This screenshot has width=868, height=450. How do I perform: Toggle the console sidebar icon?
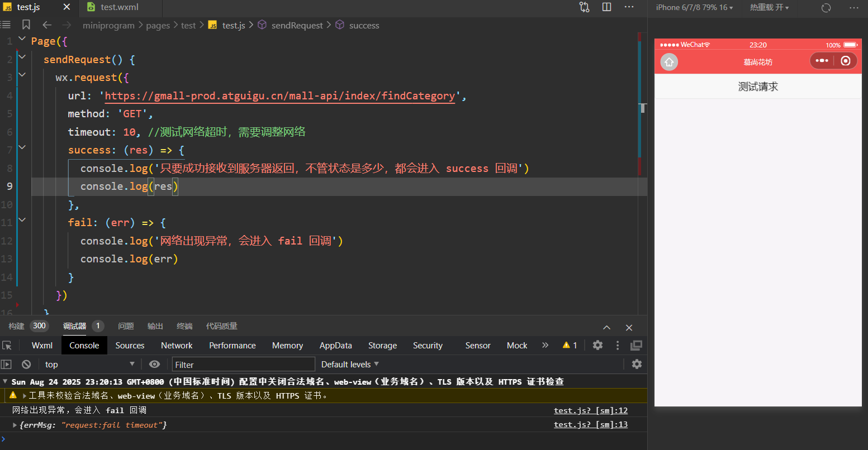tap(6, 364)
